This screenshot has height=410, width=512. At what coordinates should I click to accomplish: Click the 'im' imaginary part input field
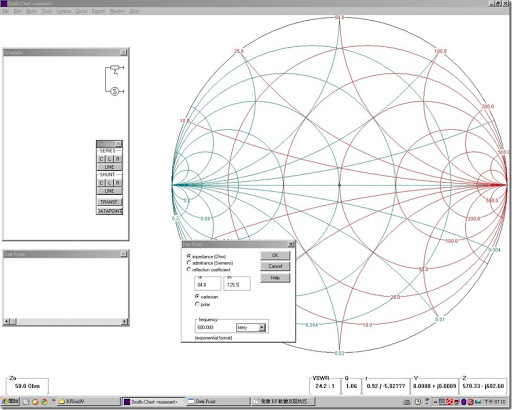(237, 285)
